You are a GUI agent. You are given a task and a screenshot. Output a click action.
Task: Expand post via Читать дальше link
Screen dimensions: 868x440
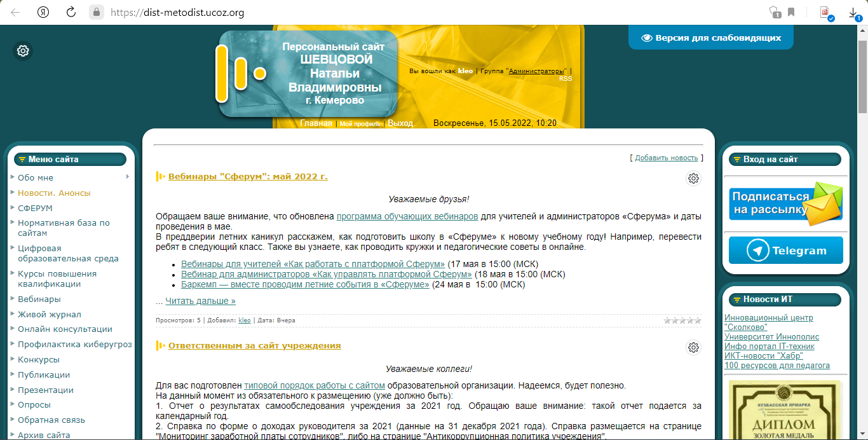tap(200, 301)
